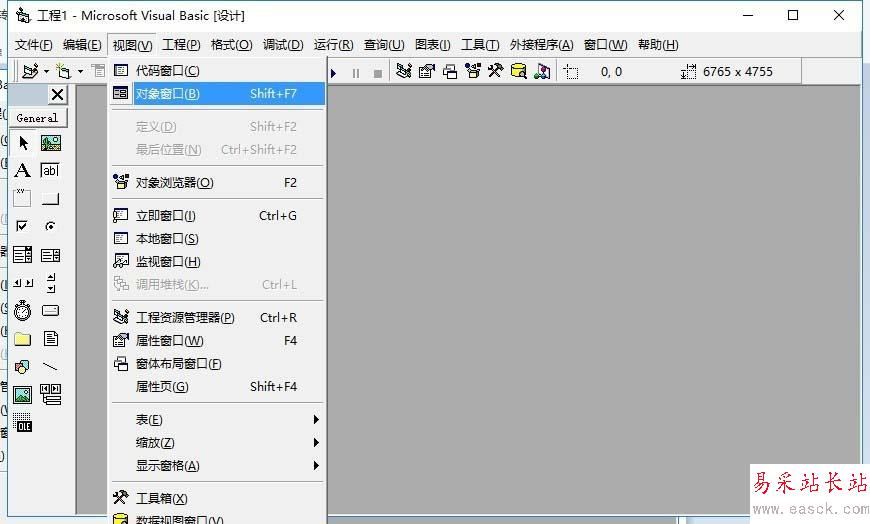Select the OptionButton control tool

tap(50, 226)
